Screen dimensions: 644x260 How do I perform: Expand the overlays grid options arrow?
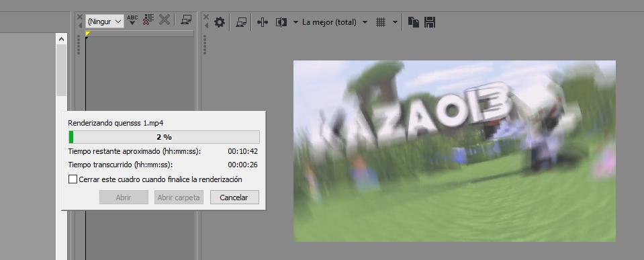(395, 22)
